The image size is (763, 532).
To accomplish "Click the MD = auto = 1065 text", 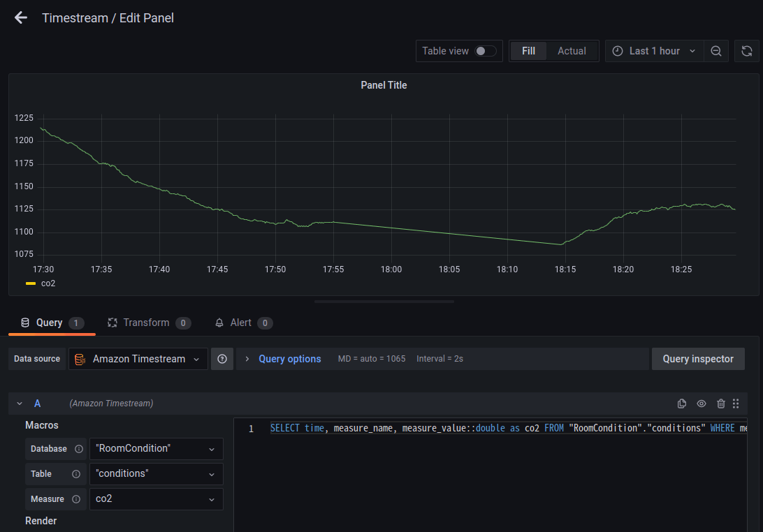I will (372, 359).
